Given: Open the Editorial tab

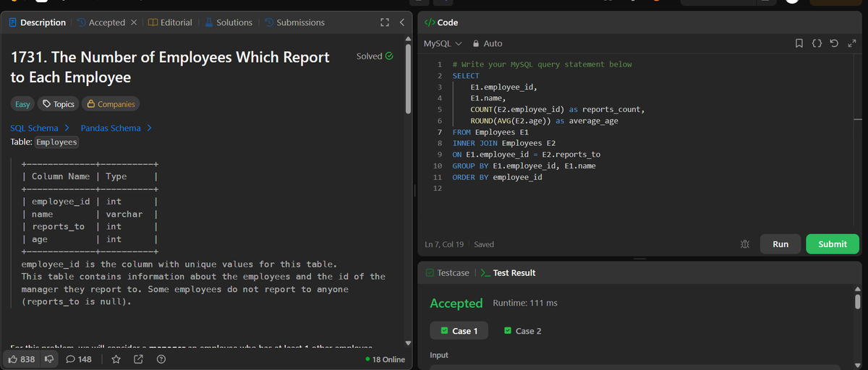Looking at the screenshot, I should pos(170,22).
